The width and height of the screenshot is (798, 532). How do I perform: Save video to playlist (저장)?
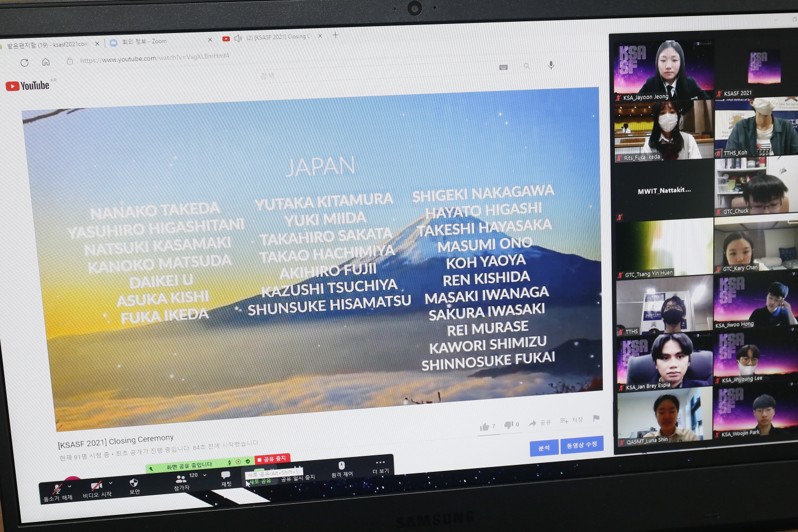571,420
